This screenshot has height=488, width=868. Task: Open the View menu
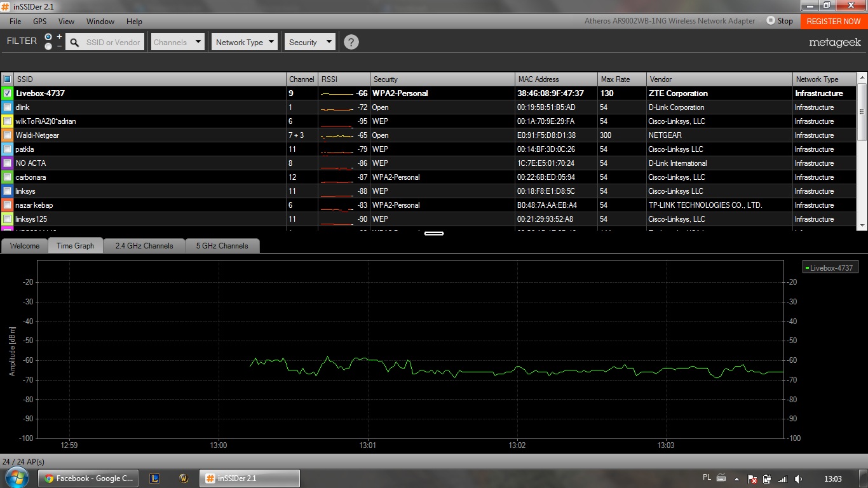66,21
